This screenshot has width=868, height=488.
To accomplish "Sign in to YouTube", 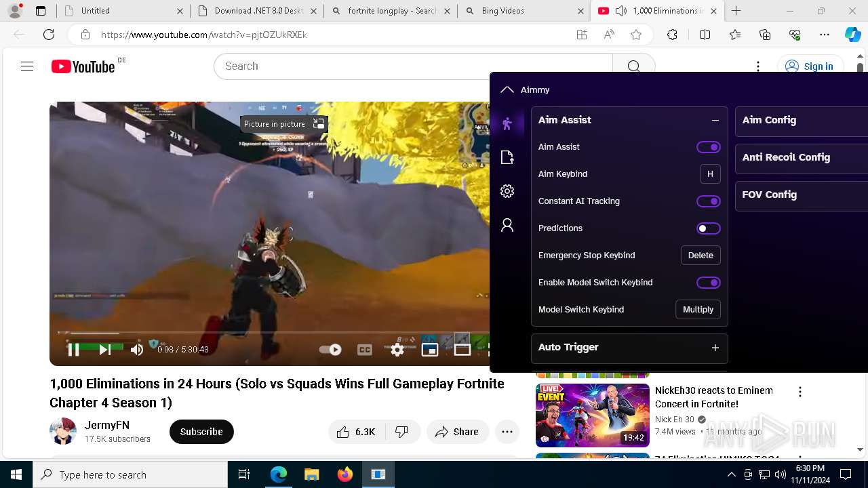I will coord(810,66).
